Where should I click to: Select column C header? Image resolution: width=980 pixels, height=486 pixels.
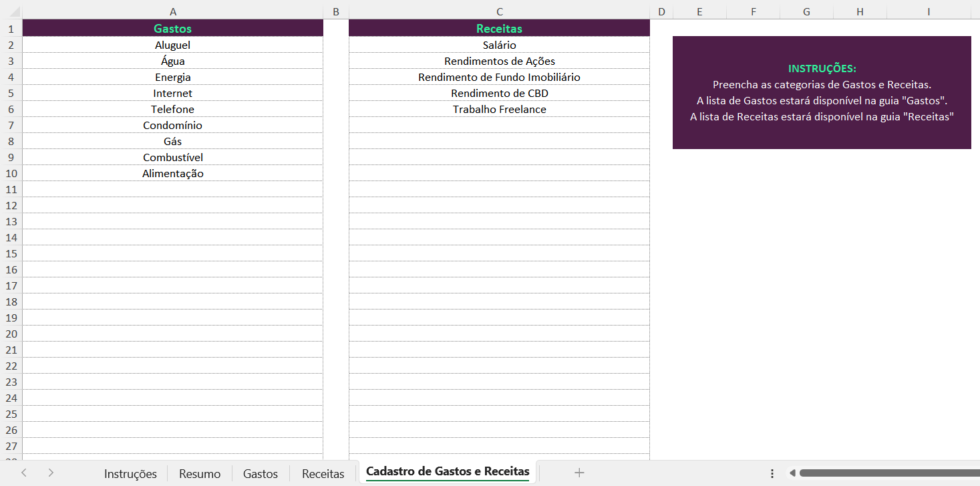pos(500,12)
